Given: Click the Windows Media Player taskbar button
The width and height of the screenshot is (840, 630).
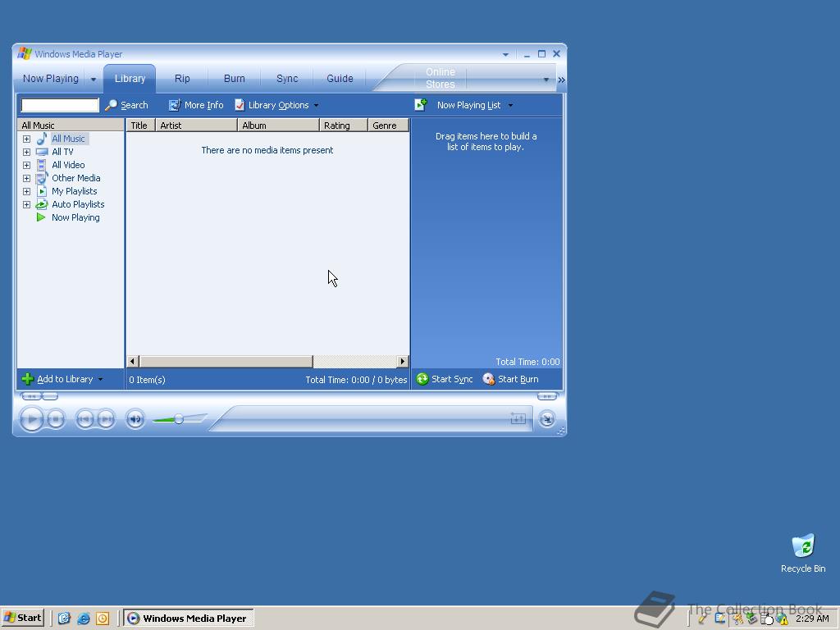Looking at the screenshot, I should tap(189, 619).
